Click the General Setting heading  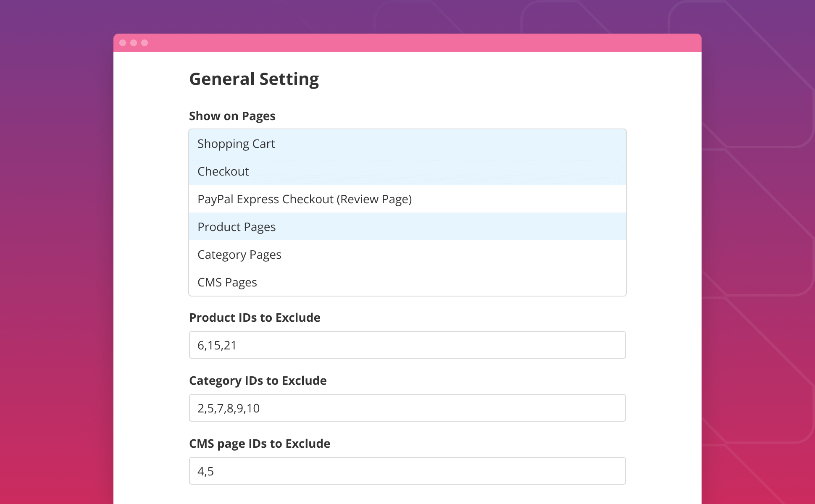point(254,79)
